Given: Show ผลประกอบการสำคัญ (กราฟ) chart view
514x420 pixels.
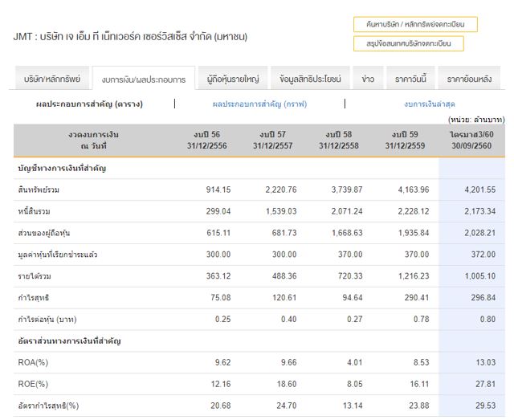Looking at the screenshot, I should tap(259, 104).
